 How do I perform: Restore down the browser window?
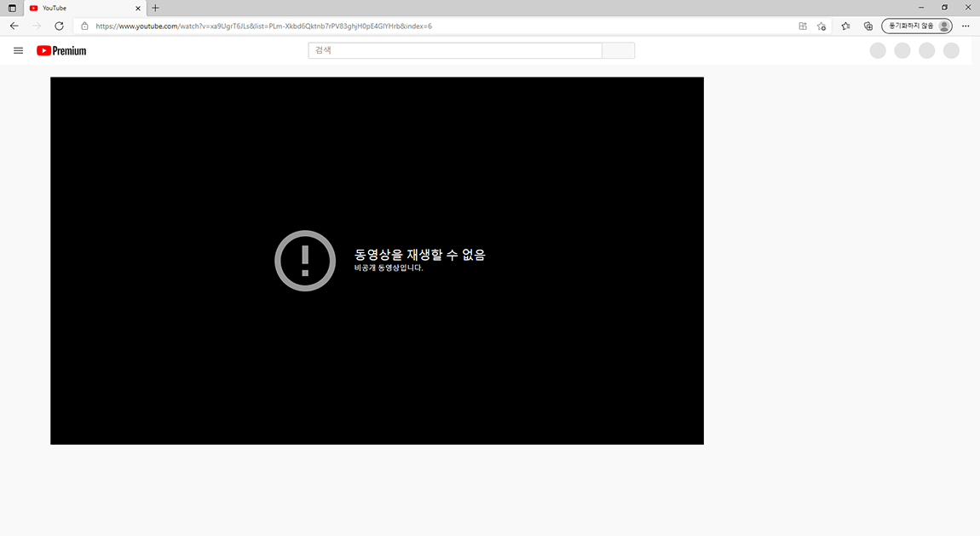pyautogui.click(x=944, y=8)
